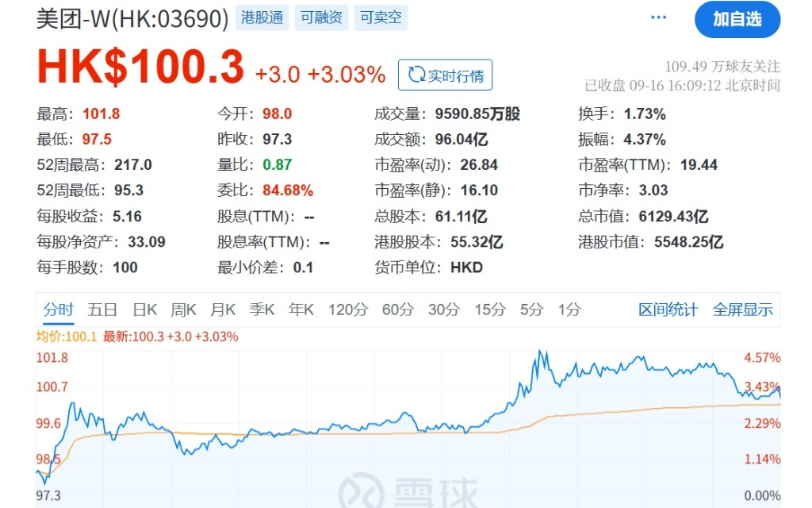Click the 港股通 tag
Image resolution: width=812 pixels, height=508 pixels.
pyautogui.click(x=262, y=17)
